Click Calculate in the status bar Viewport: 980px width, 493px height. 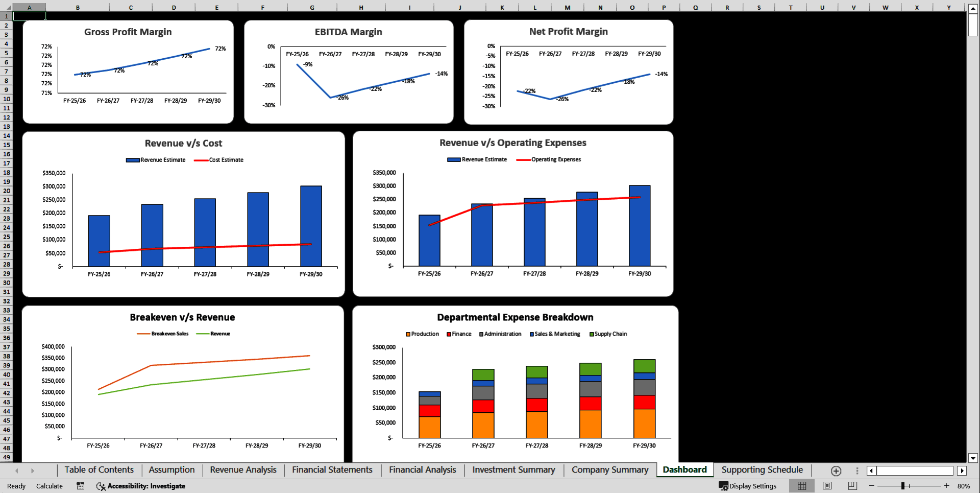pos(50,486)
